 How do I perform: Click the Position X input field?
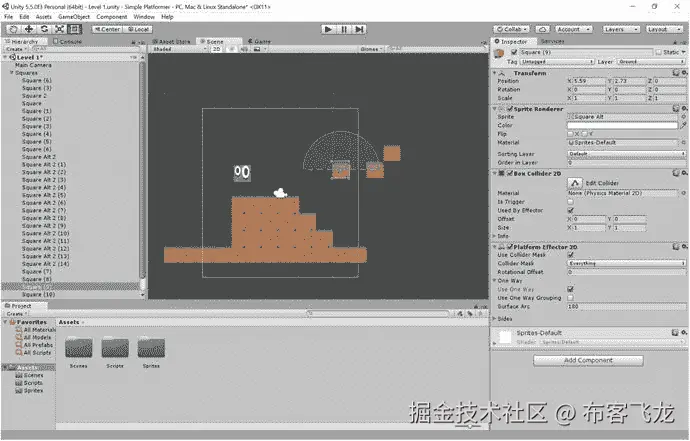coord(590,81)
